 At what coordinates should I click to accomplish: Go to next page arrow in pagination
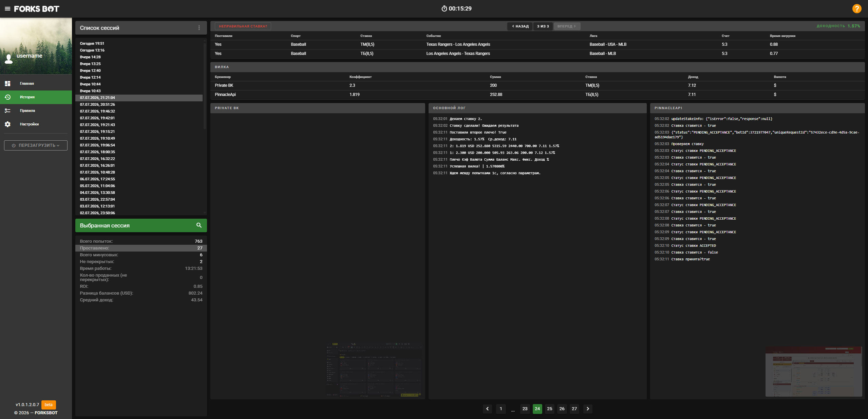click(x=588, y=408)
